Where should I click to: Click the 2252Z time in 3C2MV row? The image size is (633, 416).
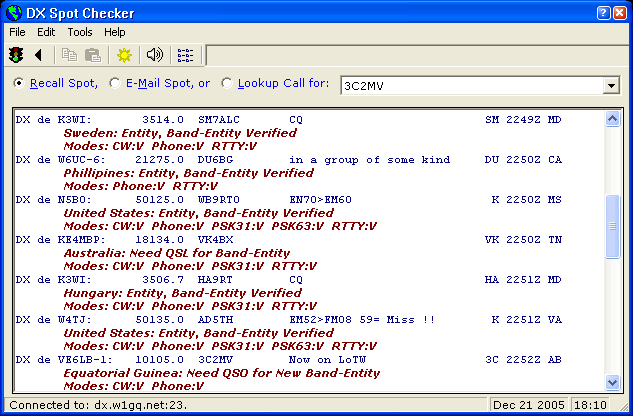tap(523, 360)
